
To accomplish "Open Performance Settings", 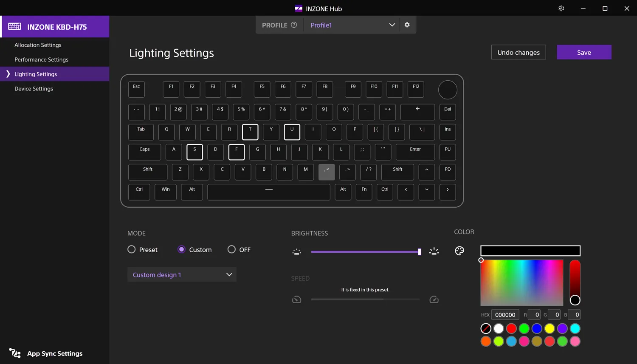I will (x=41, y=59).
